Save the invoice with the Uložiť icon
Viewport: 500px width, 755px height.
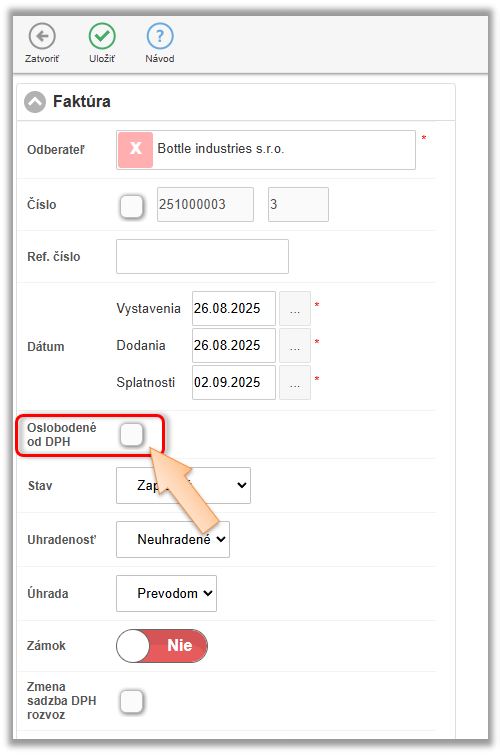point(102,36)
